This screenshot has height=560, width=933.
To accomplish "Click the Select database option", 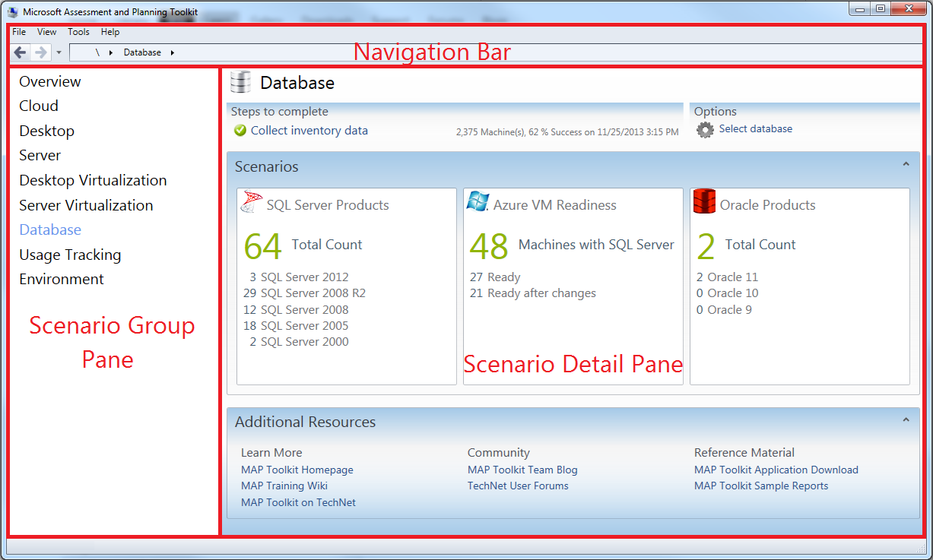I will tap(756, 129).
